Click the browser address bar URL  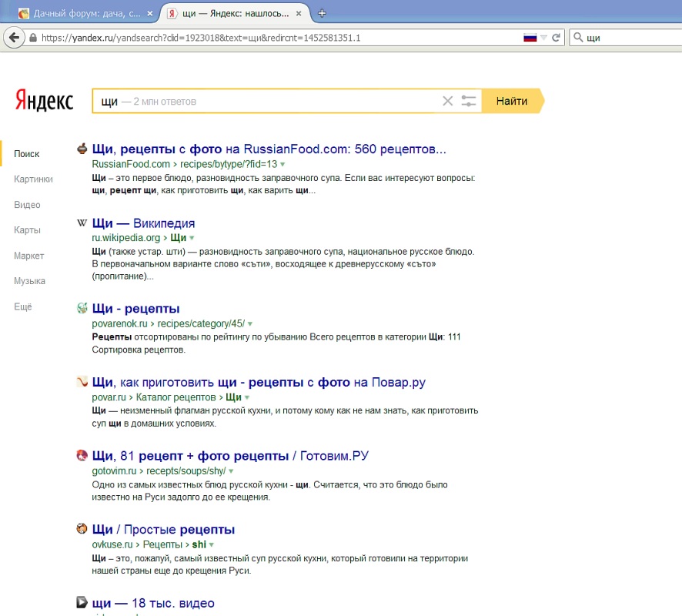(x=201, y=38)
